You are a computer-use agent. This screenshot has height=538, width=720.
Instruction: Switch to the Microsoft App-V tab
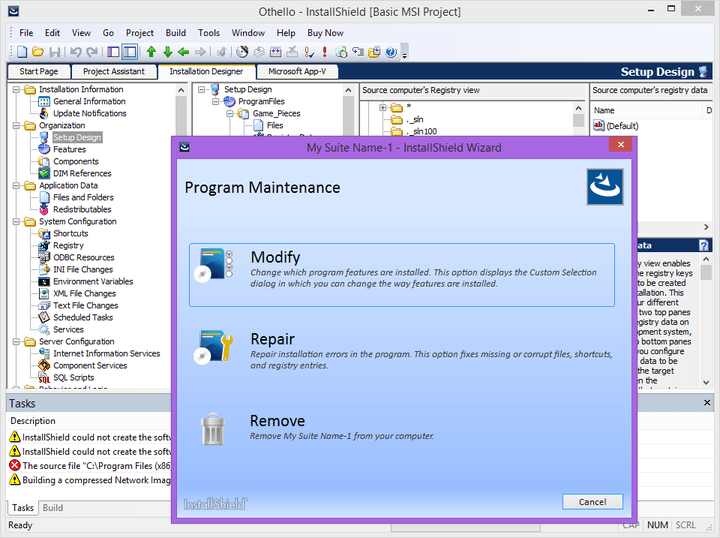297,72
